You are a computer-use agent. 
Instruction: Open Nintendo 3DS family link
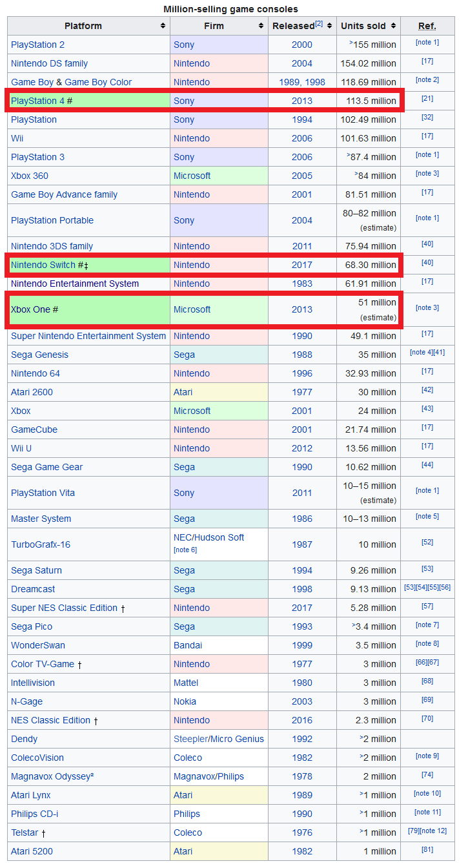point(52,246)
